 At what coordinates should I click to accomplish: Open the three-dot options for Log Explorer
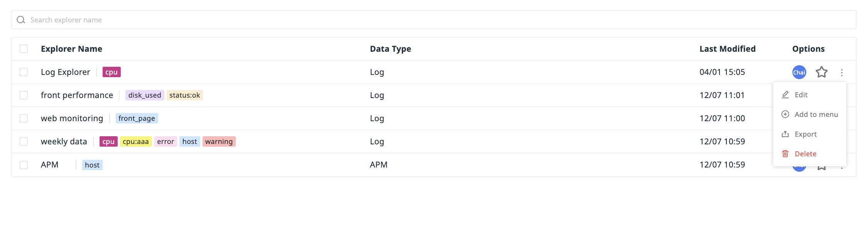coord(842,73)
